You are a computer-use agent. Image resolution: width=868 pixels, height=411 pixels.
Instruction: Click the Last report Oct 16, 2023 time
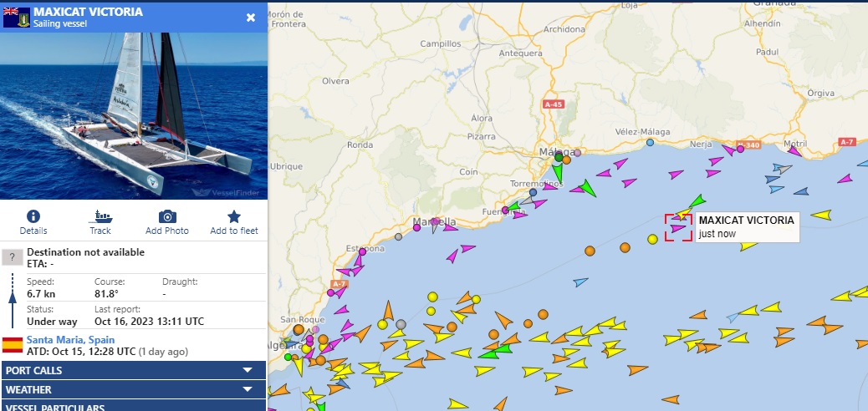click(149, 322)
